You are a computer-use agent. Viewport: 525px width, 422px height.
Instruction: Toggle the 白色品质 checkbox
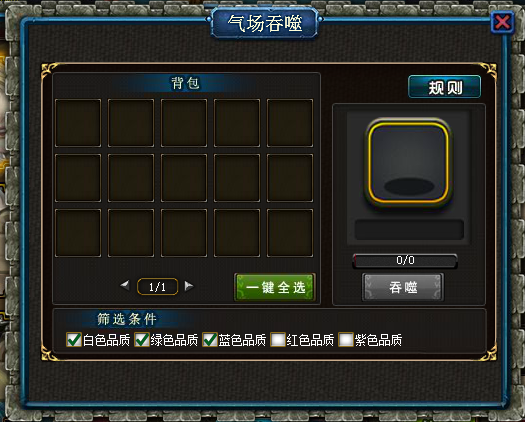point(74,340)
